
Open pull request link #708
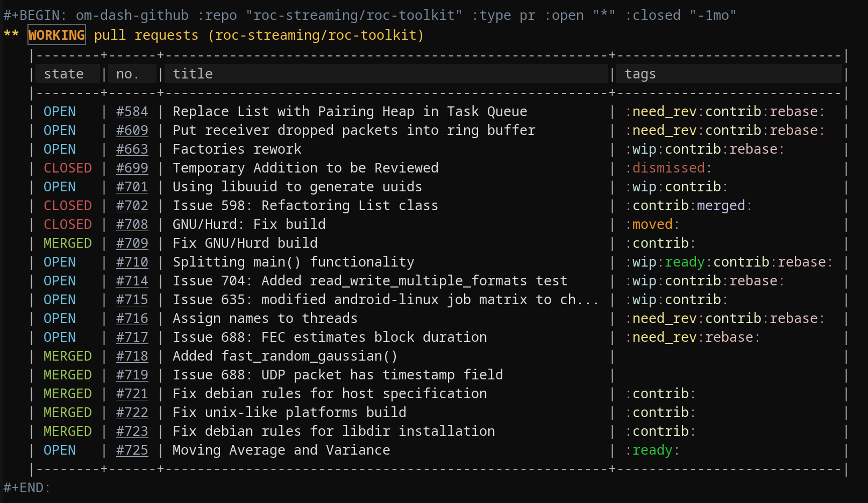click(132, 225)
